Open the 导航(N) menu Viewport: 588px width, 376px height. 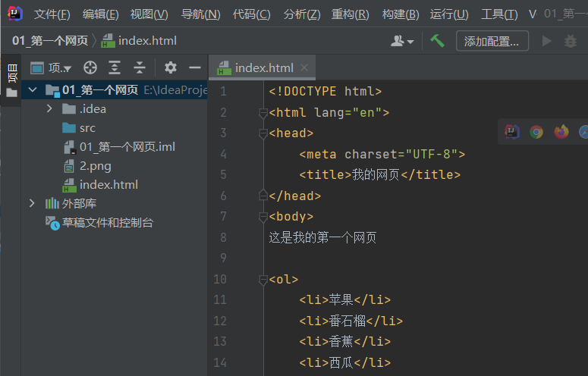point(200,14)
